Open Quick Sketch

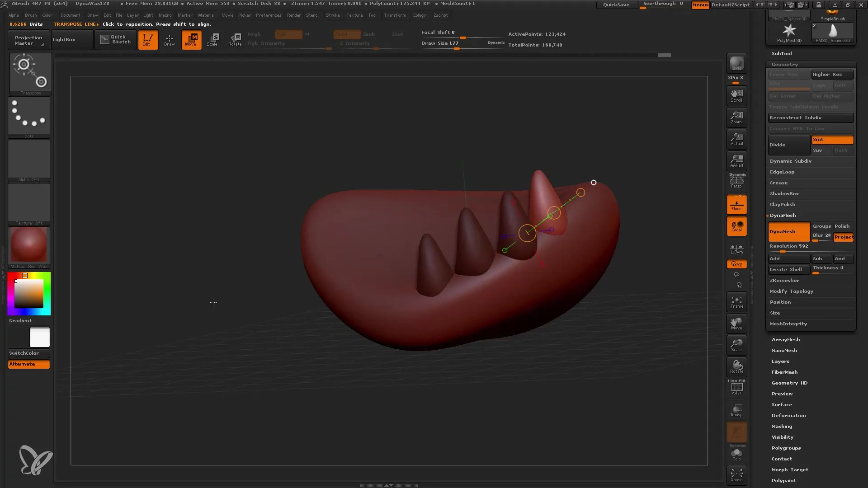coord(115,40)
